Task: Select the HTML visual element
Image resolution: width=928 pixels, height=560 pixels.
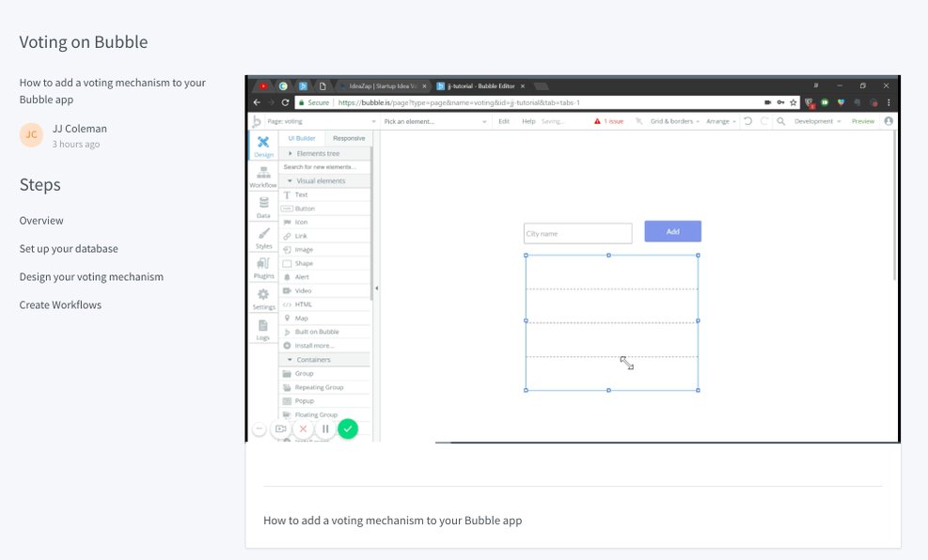Action: coord(325,303)
